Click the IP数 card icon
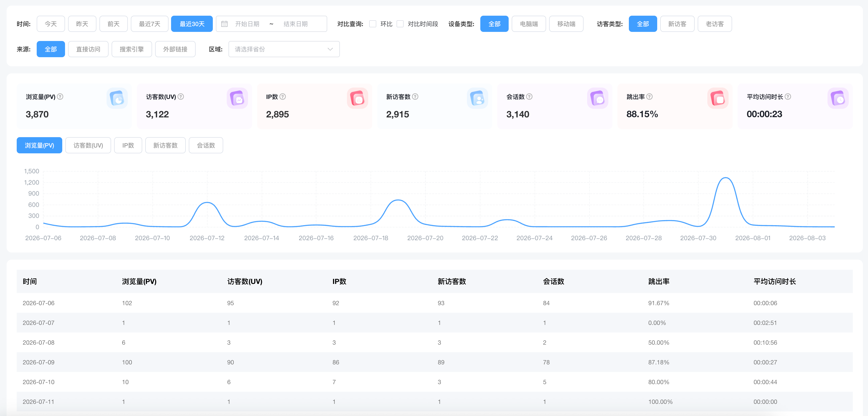Screen dimensions: 868x416 click(357, 98)
